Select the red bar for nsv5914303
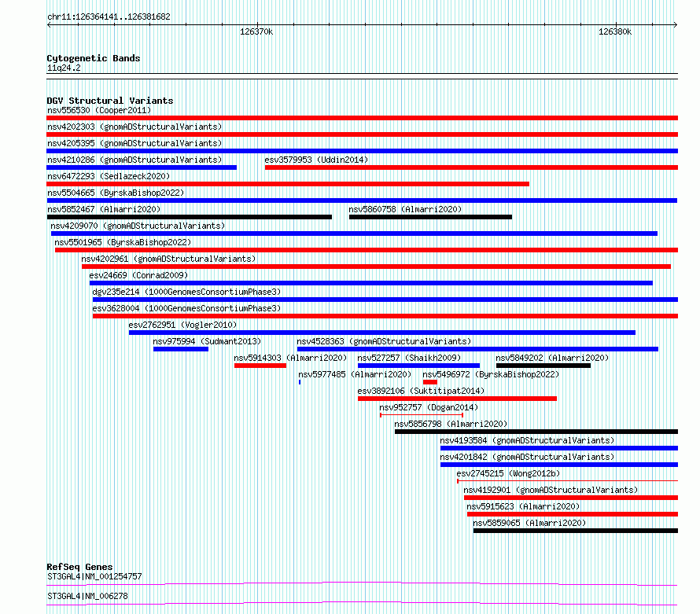This screenshot has width=700, height=614. [260, 366]
